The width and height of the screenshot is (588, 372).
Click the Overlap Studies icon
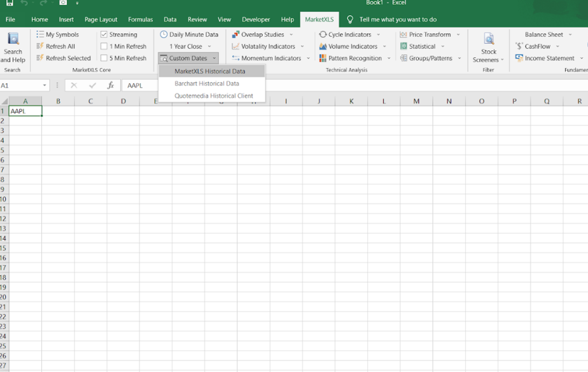coord(235,34)
